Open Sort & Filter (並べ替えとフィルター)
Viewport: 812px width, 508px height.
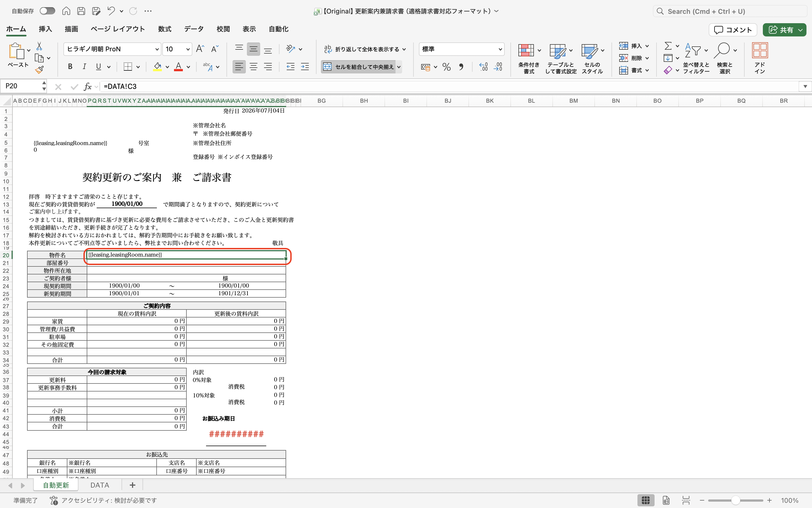coord(696,59)
